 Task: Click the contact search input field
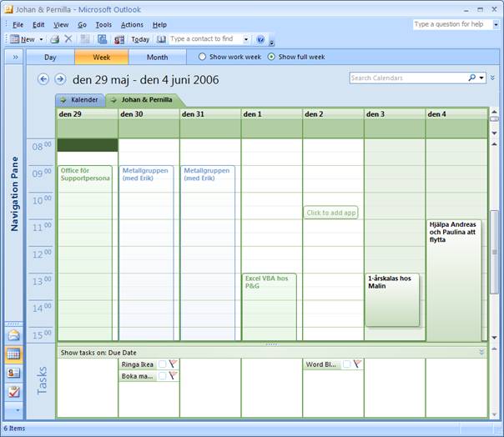coord(205,39)
